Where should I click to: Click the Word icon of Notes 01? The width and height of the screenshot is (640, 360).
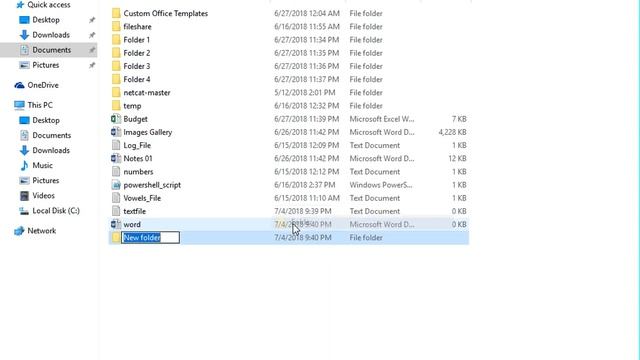(x=116, y=158)
